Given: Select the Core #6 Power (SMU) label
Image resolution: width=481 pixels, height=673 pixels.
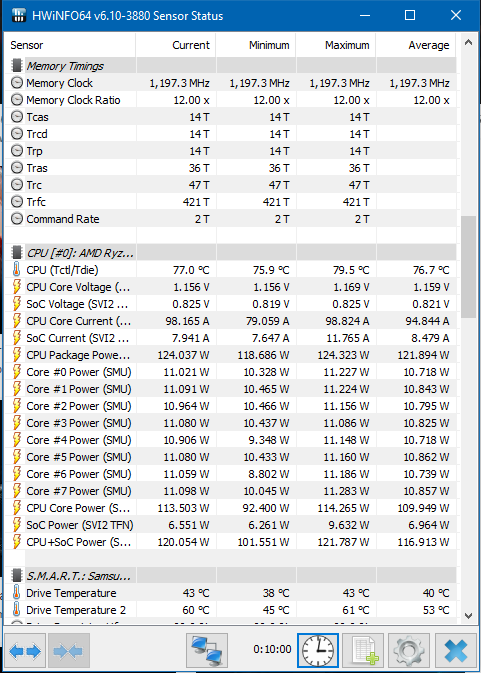Looking at the screenshot, I should tap(79, 474).
